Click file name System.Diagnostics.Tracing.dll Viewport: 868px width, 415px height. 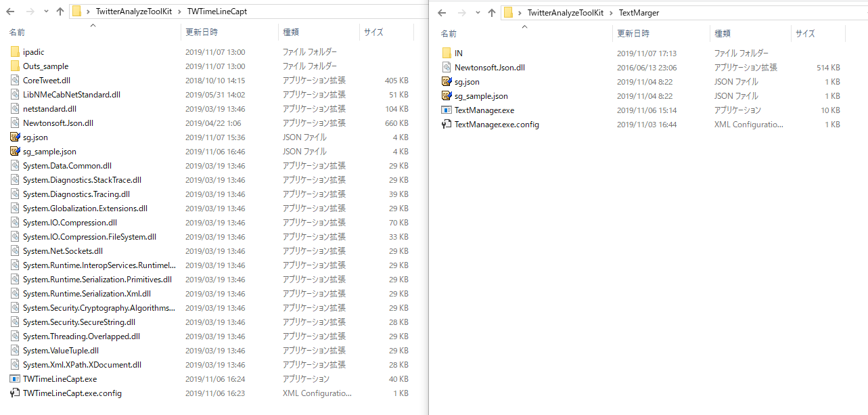pos(76,194)
